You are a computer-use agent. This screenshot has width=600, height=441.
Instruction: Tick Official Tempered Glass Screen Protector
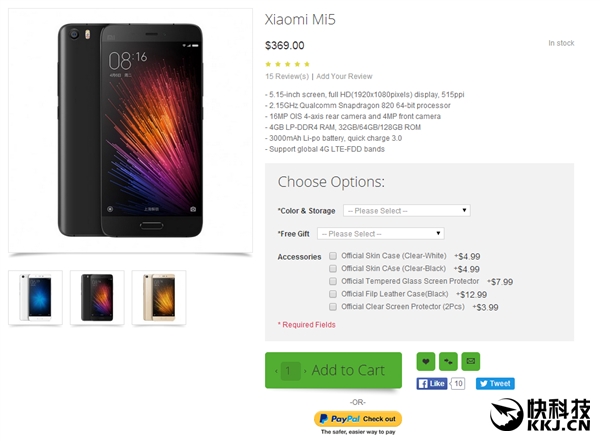pos(333,281)
